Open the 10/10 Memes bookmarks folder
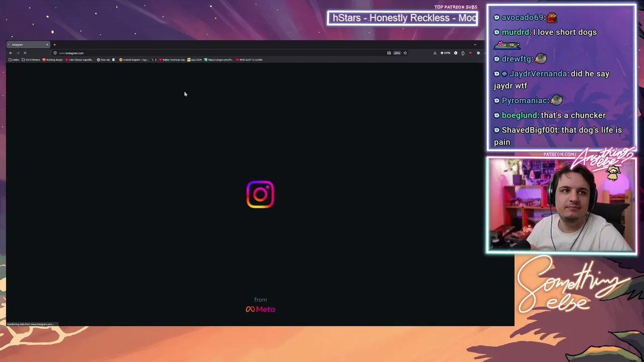Image resolution: width=644 pixels, height=362 pixels. pos(31,60)
